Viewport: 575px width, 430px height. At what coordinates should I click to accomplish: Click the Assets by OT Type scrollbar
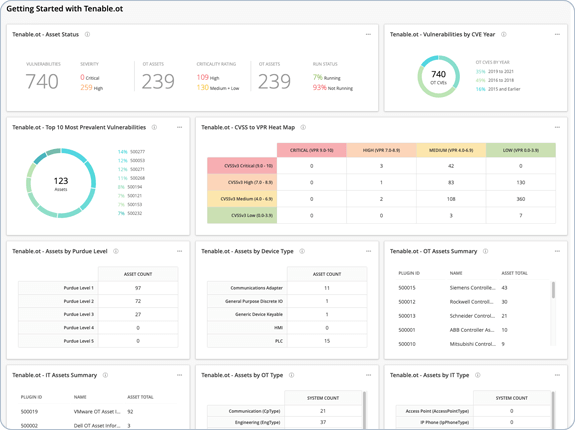click(364, 410)
